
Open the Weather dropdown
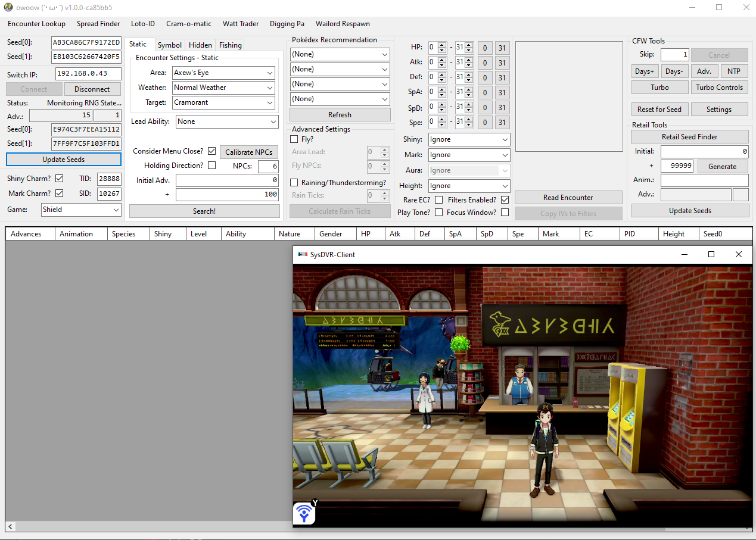[223, 88]
